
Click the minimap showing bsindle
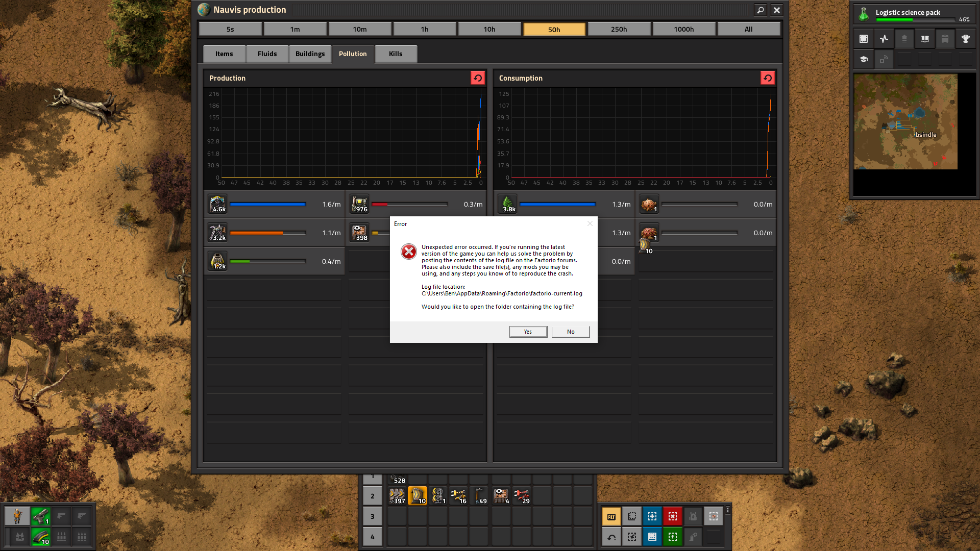(x=905, y=122)
